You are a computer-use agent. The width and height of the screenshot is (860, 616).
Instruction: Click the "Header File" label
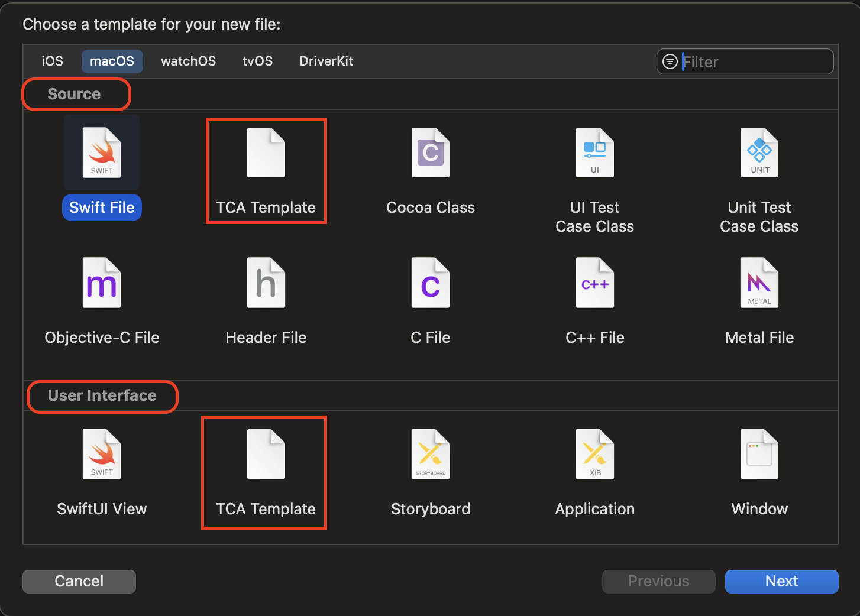(266, 338)
